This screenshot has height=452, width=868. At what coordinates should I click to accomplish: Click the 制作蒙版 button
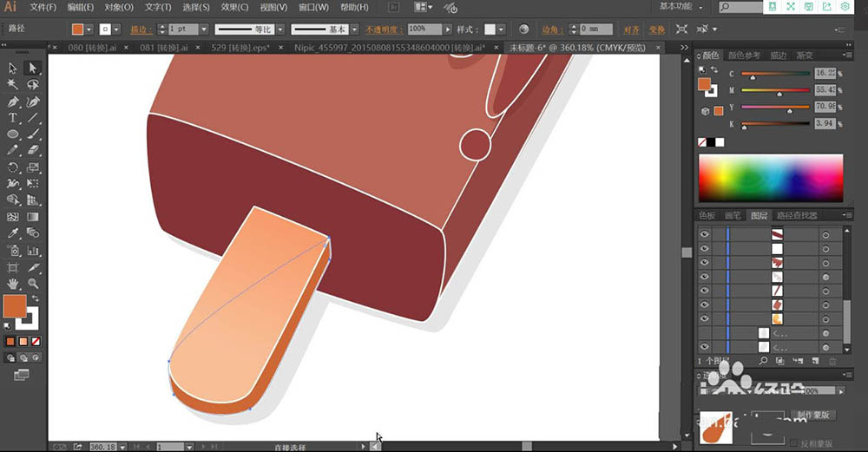click(x=813, y=415)
